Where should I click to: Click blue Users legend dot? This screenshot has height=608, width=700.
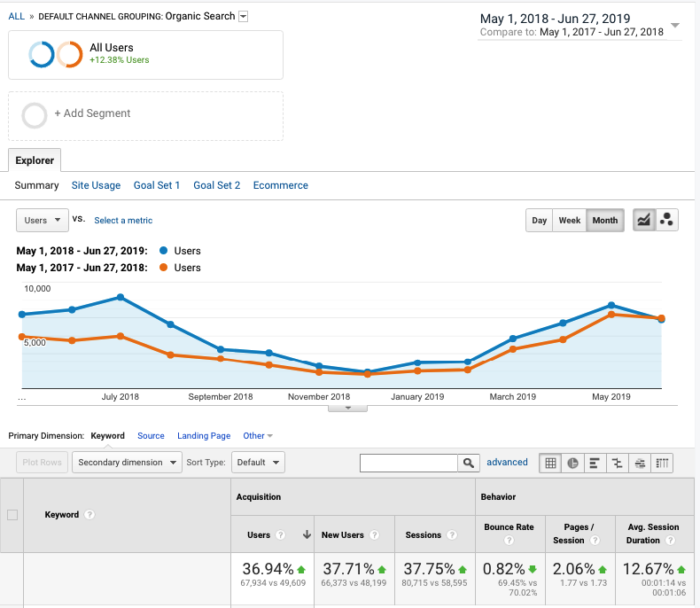click(163, 251)
